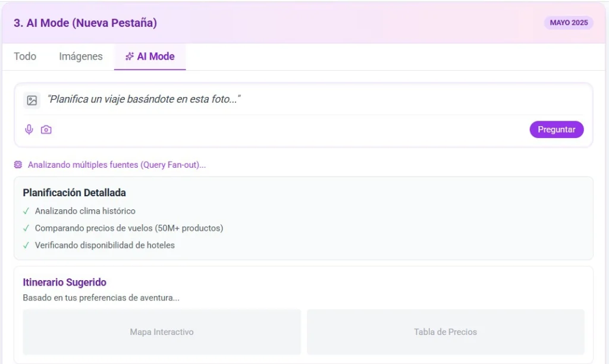
Task: Open the Tabla de Precios panel
Action: [445, 332]
